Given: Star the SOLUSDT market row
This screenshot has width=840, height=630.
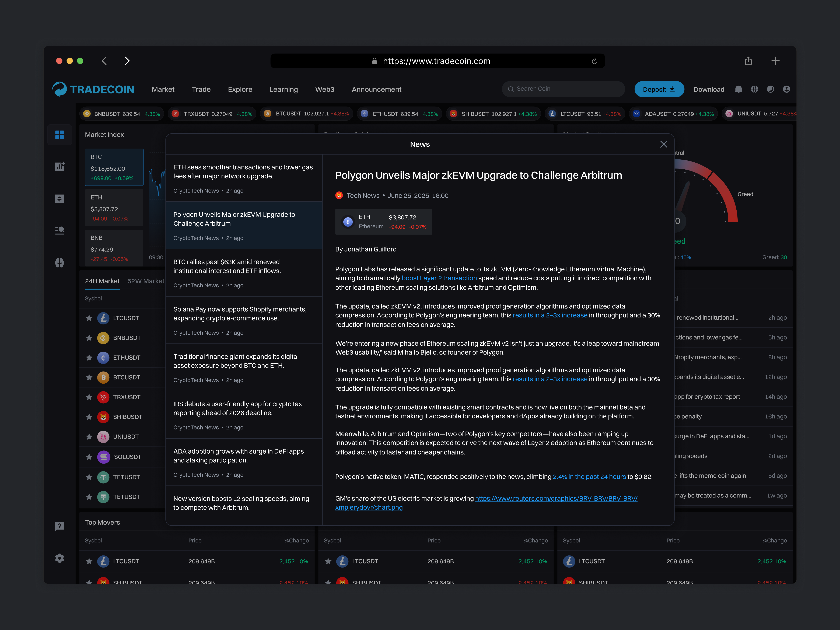Looking at the screenshot, I should tap(89, 457).
